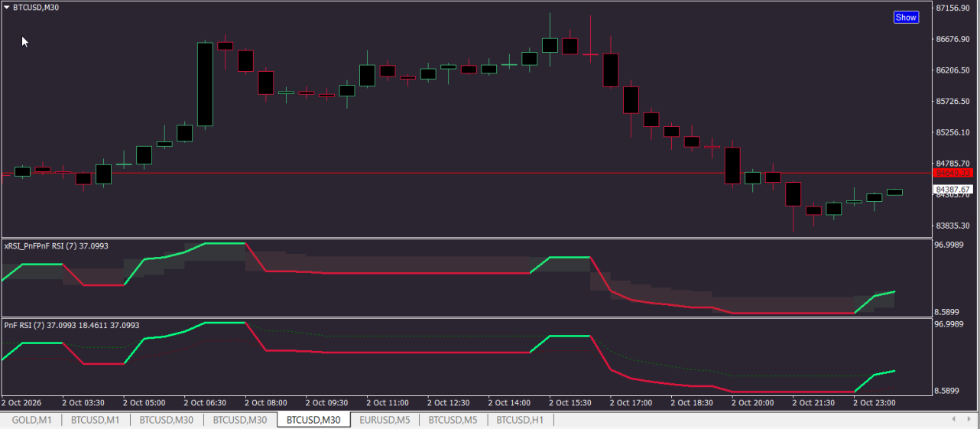Click the 2 Oct 12:30 time axis label

tap(448, 402)
